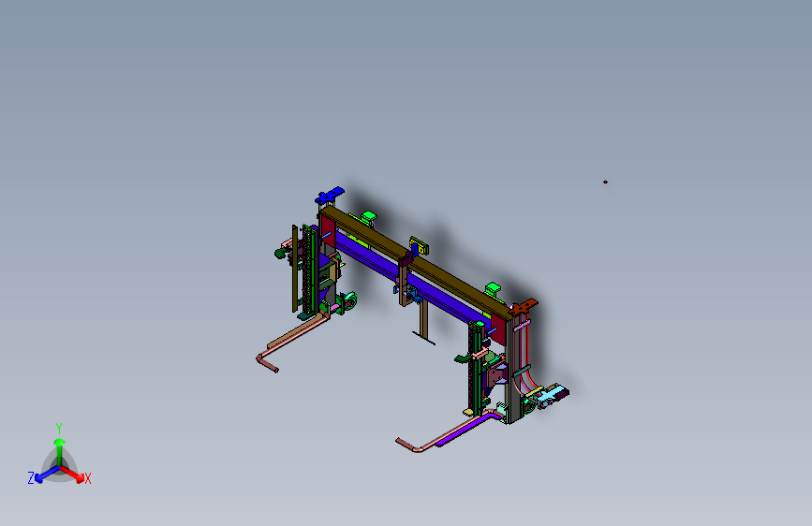812x526 pixels.
Task: Select the dark green studded rack on the left column
Action: point(309,270)
